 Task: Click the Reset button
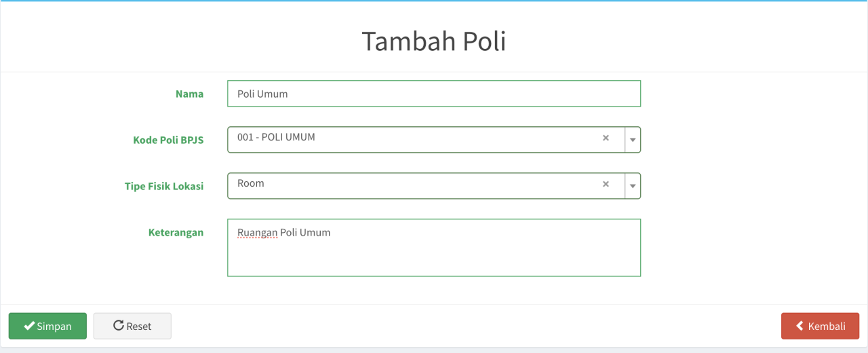132,326
